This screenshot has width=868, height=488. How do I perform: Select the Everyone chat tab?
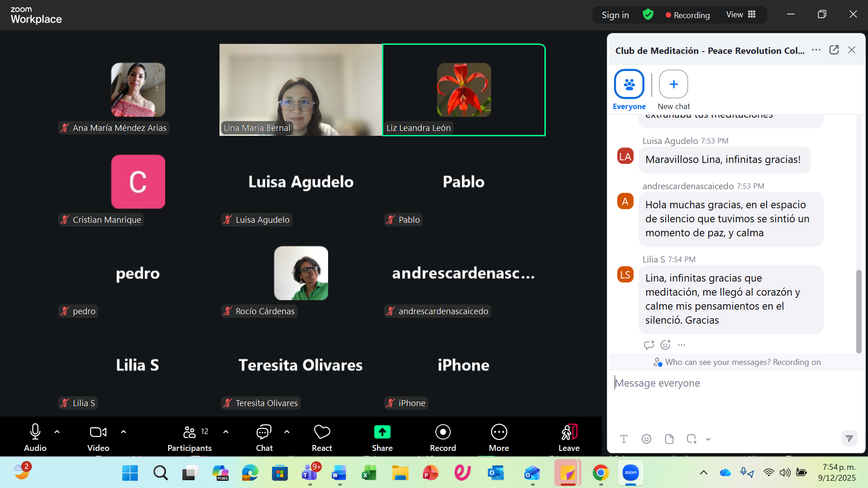629,90
